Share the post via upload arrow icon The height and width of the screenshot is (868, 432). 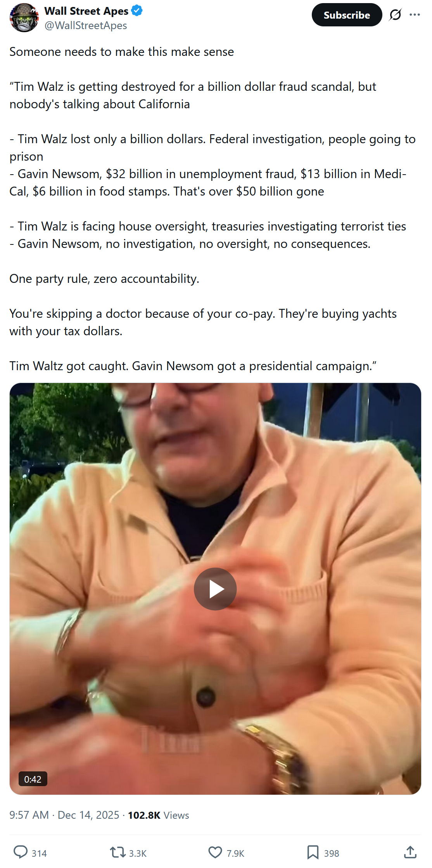[x=410, y=852]
